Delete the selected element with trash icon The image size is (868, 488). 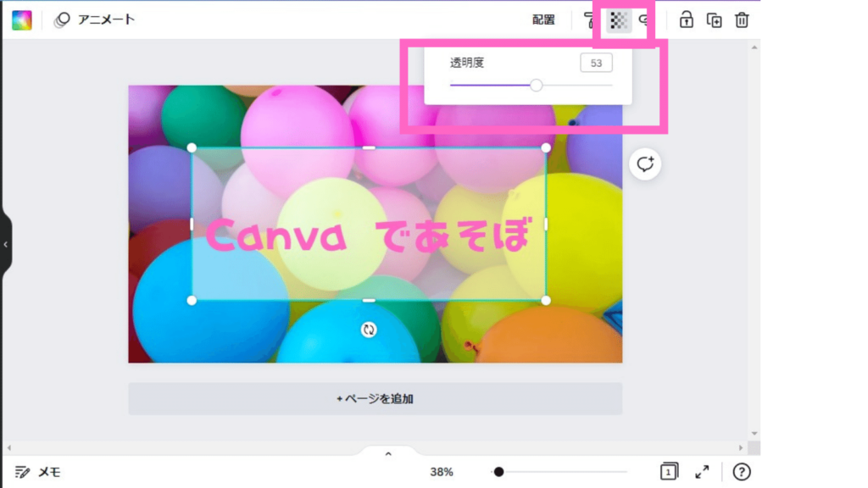pos(742,20)
